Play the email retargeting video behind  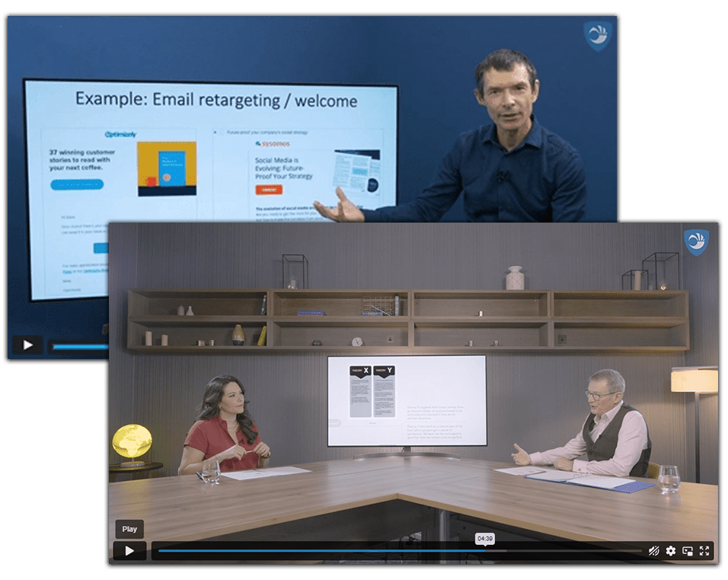pyautogui.click(x=27, y=344)
